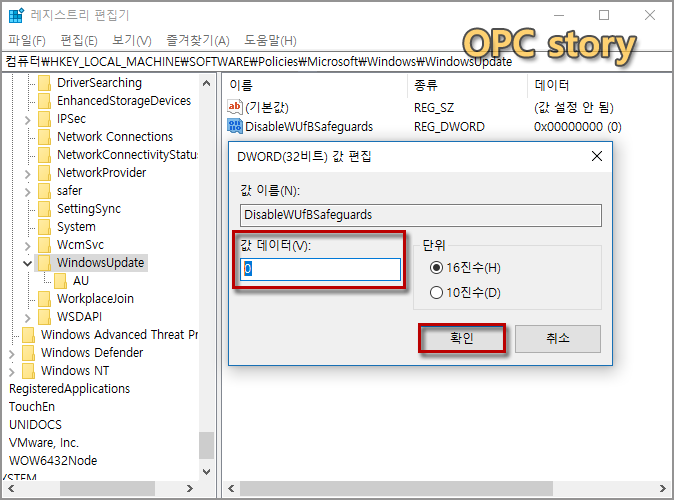Click the WorkplaceJoin folder icon
This screenshot has width=674, height=500.
(44, 299)
